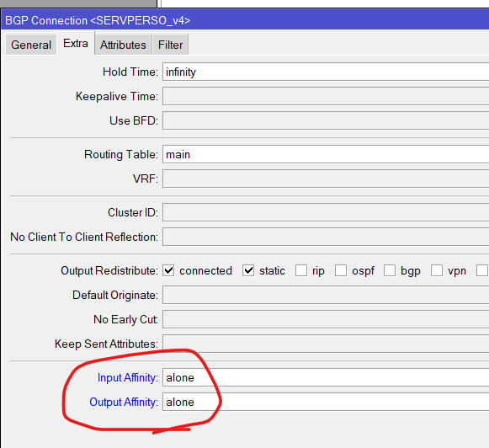
Task: Open the Output Affinity field set to alone
Action: point(326,402)
